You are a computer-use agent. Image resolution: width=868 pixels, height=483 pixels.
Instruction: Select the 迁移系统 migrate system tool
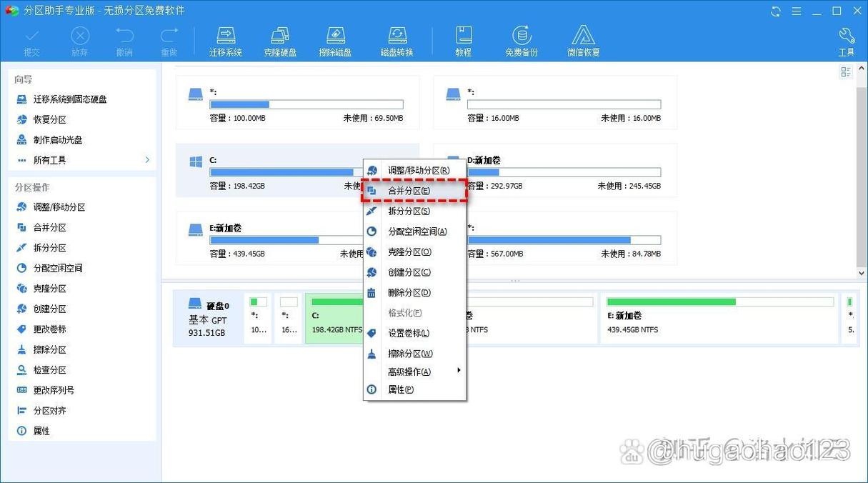(x=226, y=39)
